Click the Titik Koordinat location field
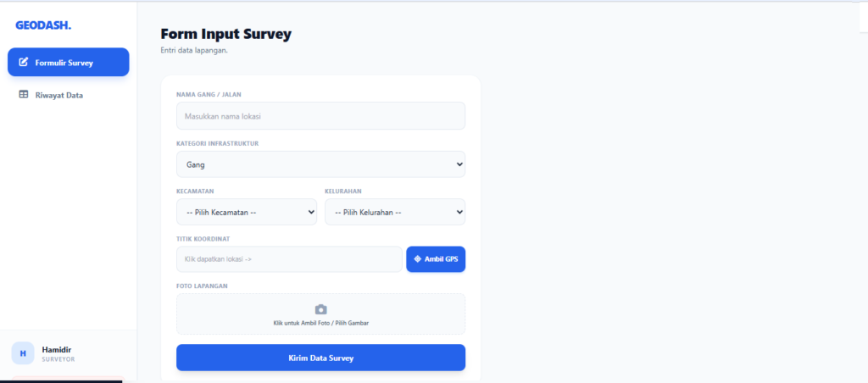Image resolution: width=868 pixels, height=383 pixels. 289,259
